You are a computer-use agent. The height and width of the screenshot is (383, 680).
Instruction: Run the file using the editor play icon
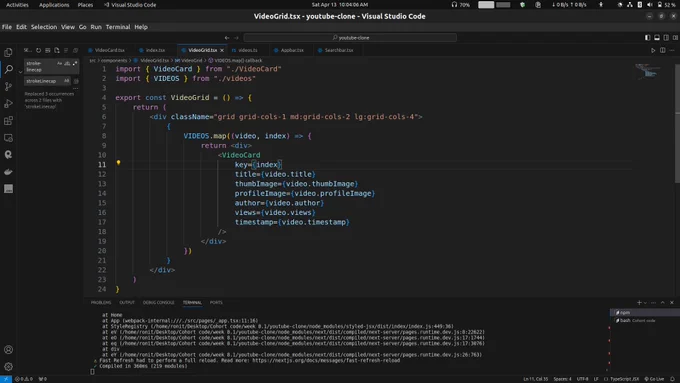point(653,50)
